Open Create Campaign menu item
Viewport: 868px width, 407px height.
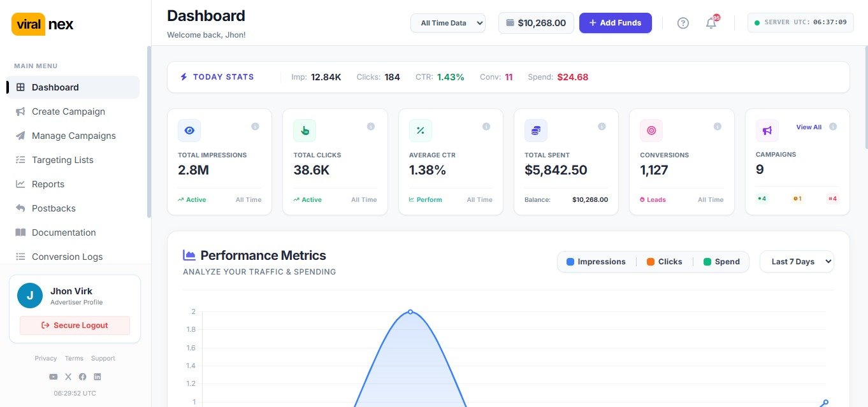coord(73,111)
